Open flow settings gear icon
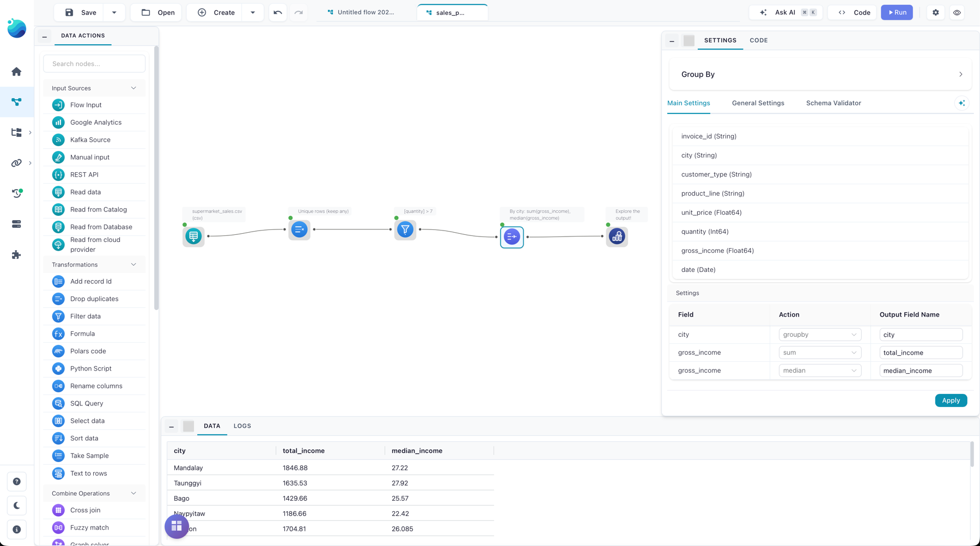Viewport: 980px width, 546px height. 935,13
